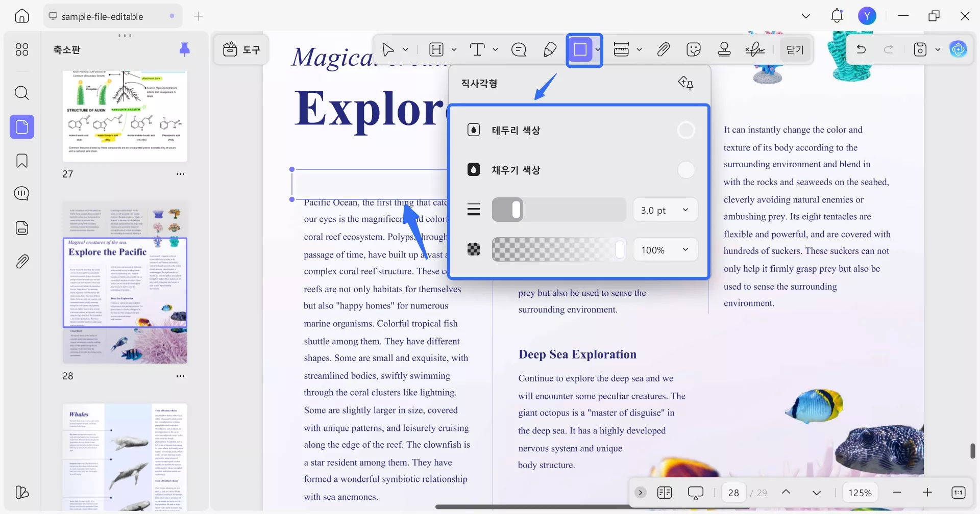Screen dimensions: 980x514
Task: Start presentation slideshow mode
Action: [696, 493]
